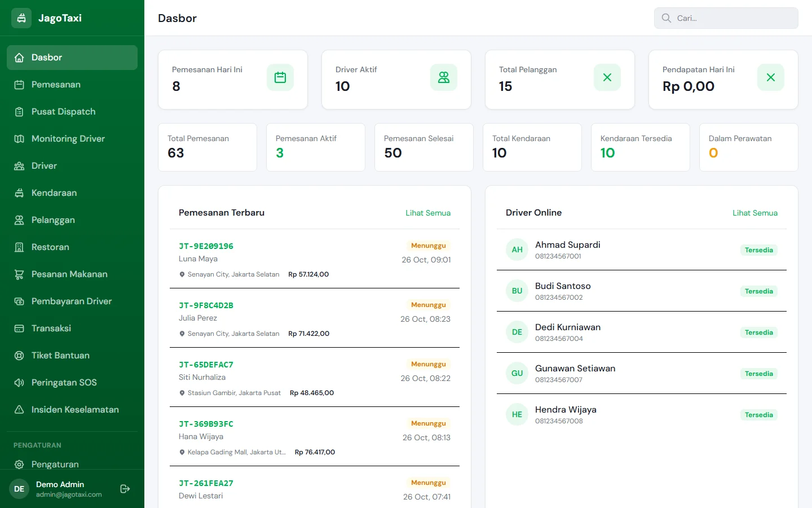Click the users icon on Driver Aktif card
Image resolution: width=812 pixels, height=508 pixels.
pos(444,77)
